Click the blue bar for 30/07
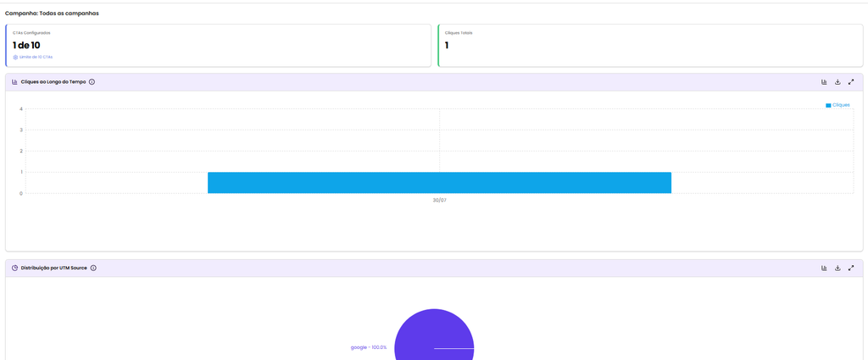Screen dimensions: 868x360 (440, 182)
